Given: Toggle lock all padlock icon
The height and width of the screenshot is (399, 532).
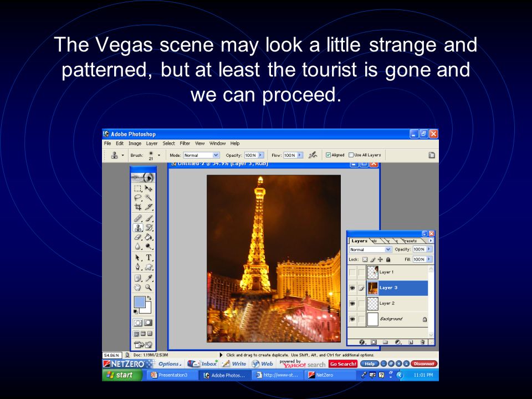Looking at the screenshot, I should click(388, 259).
